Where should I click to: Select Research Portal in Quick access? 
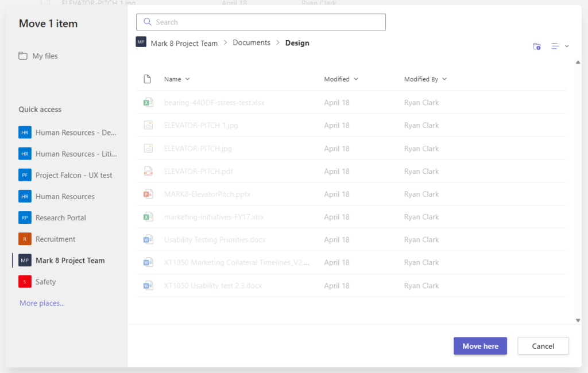click(61, 218)
